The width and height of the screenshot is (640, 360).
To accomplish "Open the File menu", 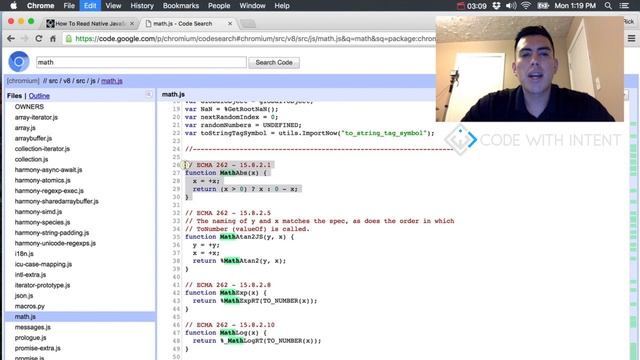I will [69, 6].
